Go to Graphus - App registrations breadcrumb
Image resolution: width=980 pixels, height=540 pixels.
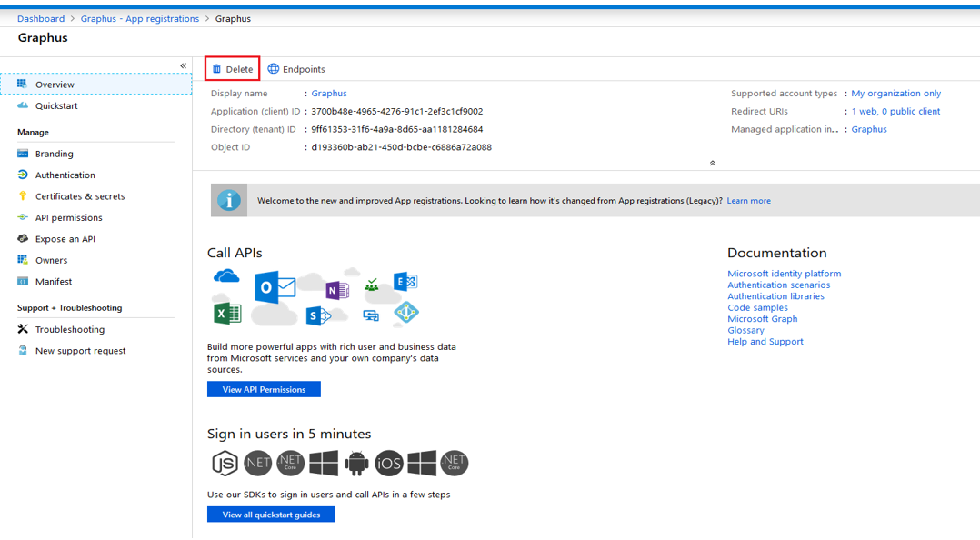click(140, 19)
